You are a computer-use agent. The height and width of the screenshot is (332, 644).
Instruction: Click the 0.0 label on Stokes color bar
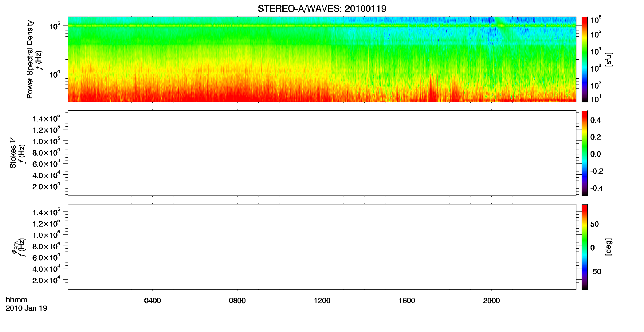click(x=595, y=154)
